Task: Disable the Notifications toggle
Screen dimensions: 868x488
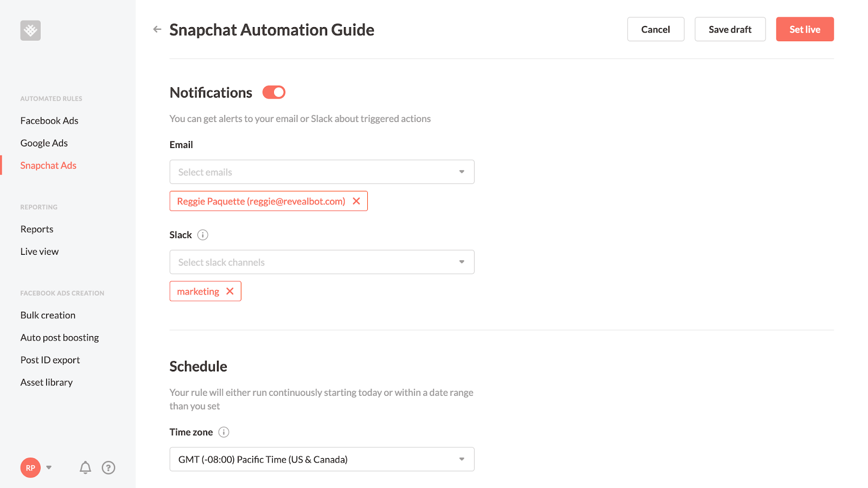Action: [274, 92]
